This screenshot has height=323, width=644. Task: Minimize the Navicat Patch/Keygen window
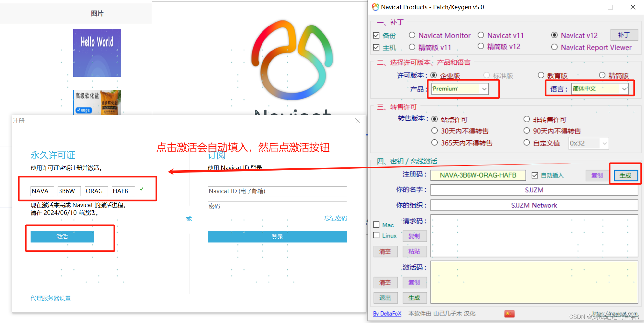[x=588, y=7]
